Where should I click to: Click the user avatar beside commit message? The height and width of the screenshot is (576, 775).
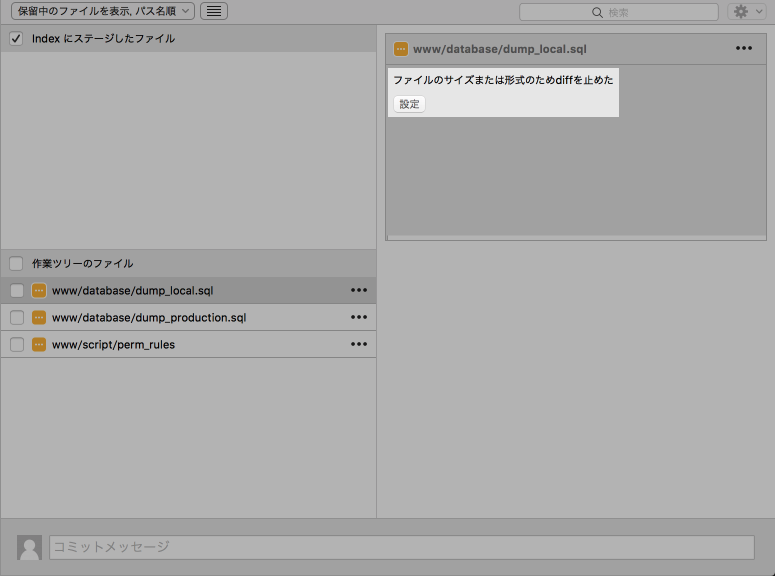30,547
